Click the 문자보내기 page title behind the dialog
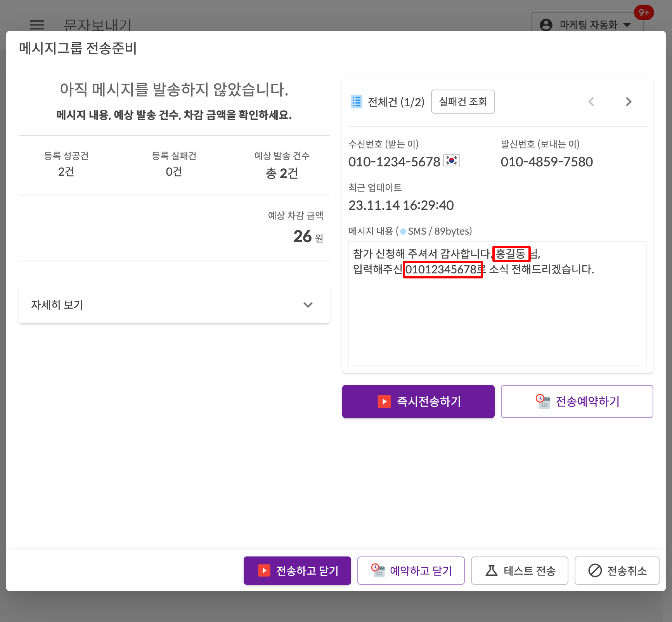This screenshot has width=672, height=622. coord(97,24)
